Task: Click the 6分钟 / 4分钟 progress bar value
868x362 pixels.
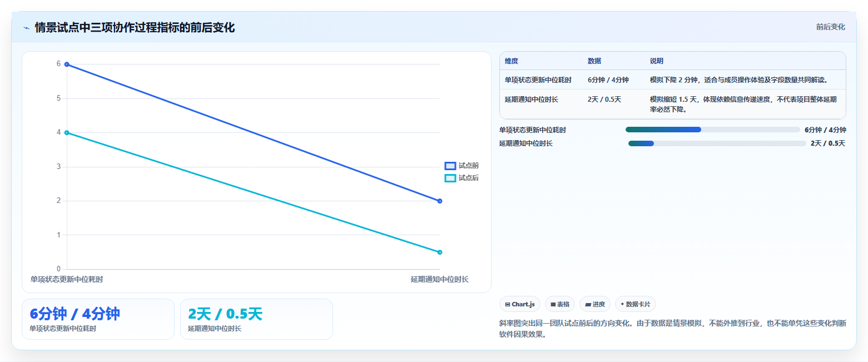Action: pos(825,130)
